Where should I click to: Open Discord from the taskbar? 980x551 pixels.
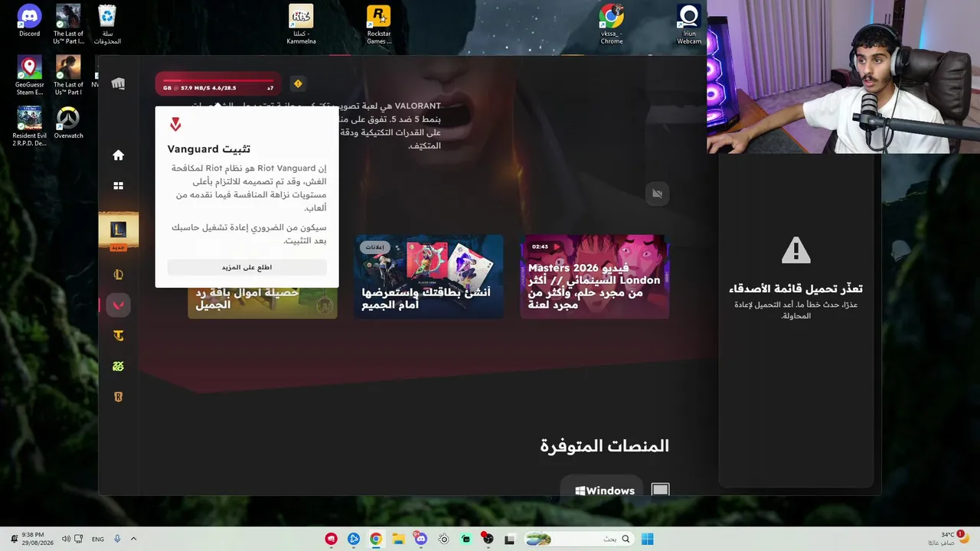(420, 540)
